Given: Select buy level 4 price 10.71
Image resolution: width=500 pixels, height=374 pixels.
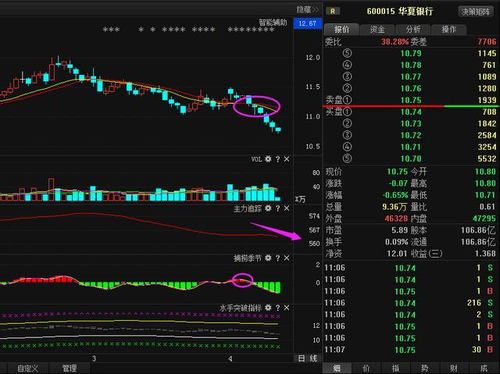Looking at the screenshot, I should click(x=411, y=147).
